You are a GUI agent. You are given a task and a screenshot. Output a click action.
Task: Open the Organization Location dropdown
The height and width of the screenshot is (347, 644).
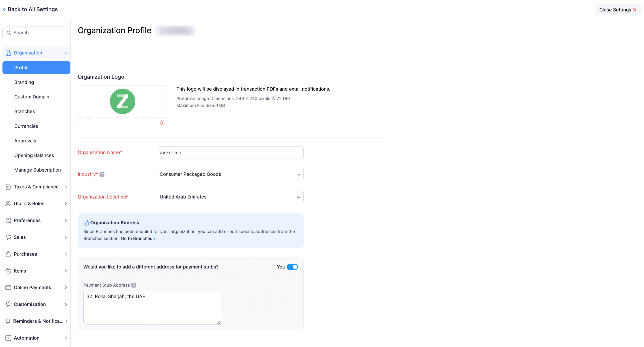point(229,196)
